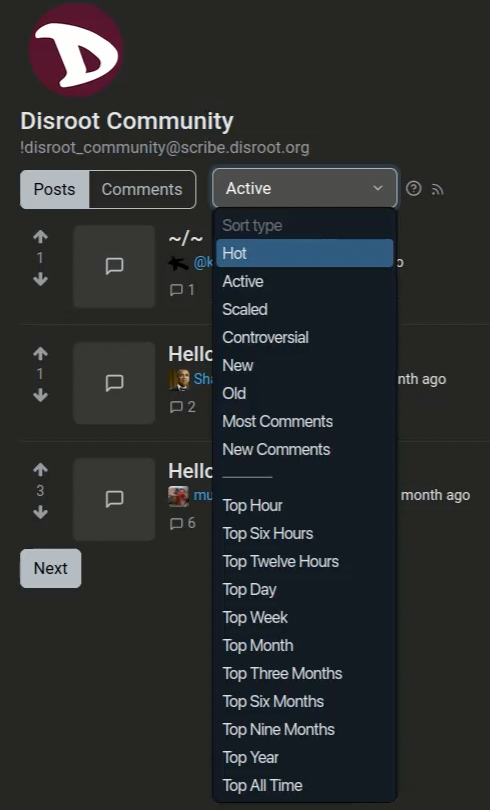Image resolution: width=490 pixels, height=810 pixels.
Task: Downvote the "~/~" post
Action: (x=40, y=279)
